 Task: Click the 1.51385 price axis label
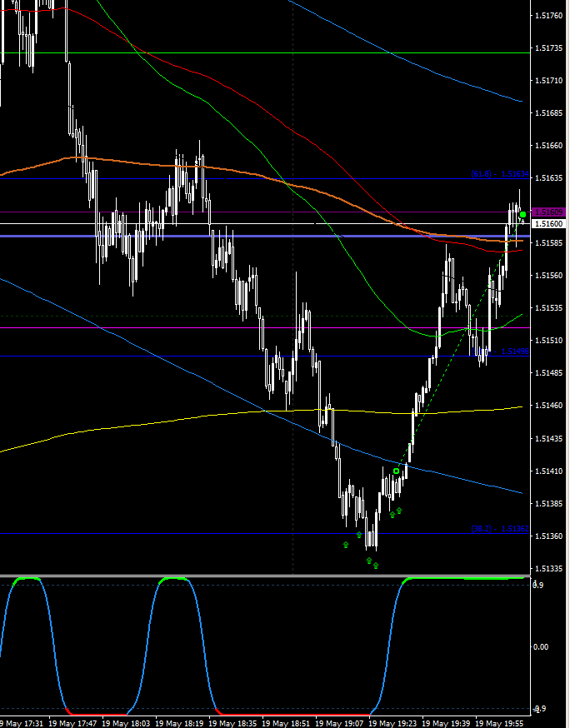coord(548,504)
